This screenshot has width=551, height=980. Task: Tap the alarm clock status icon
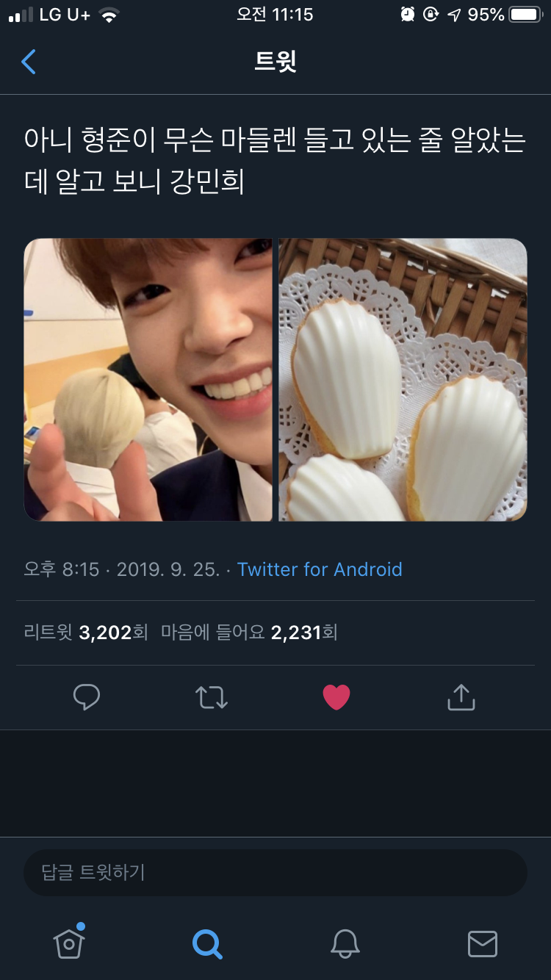(x=408, y=15)
